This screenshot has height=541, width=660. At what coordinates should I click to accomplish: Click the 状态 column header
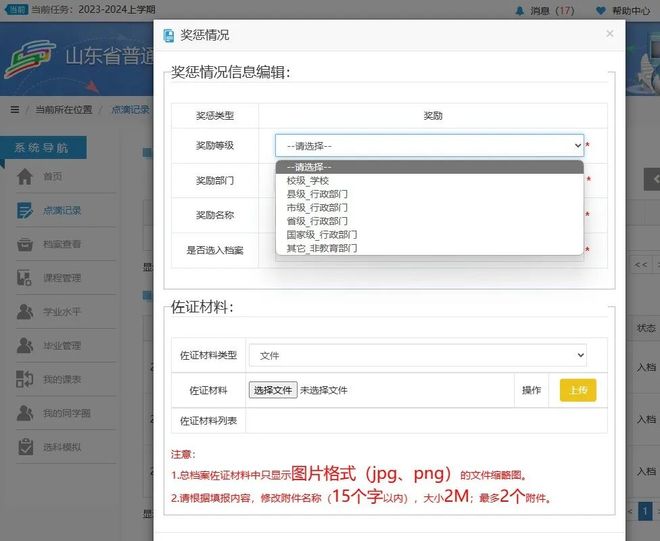(x=646, y=328)
